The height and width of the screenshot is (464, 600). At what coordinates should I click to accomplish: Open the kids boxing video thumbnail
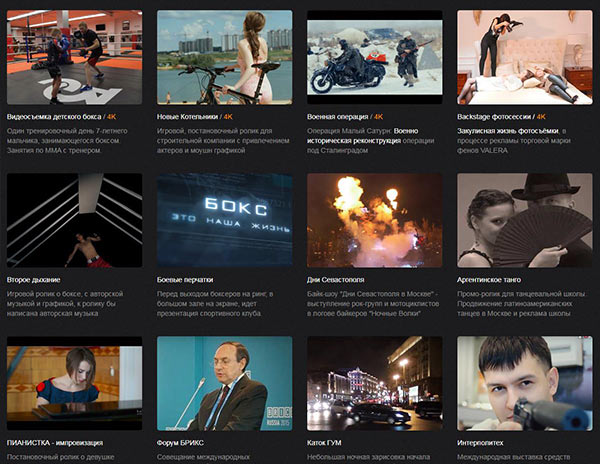[x=75, y=57]
